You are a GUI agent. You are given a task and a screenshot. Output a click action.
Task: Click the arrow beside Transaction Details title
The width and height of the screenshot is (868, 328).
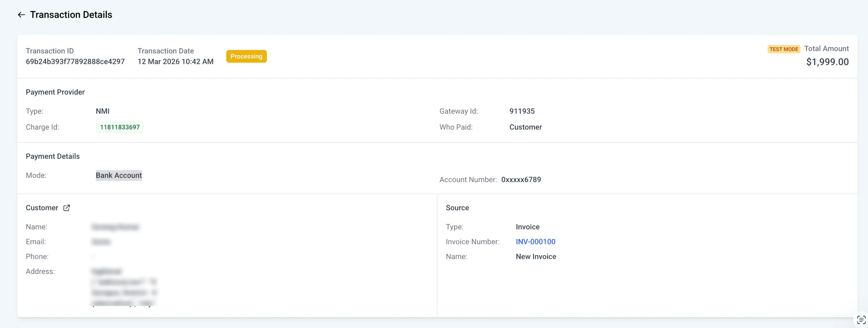click(21, 15)
